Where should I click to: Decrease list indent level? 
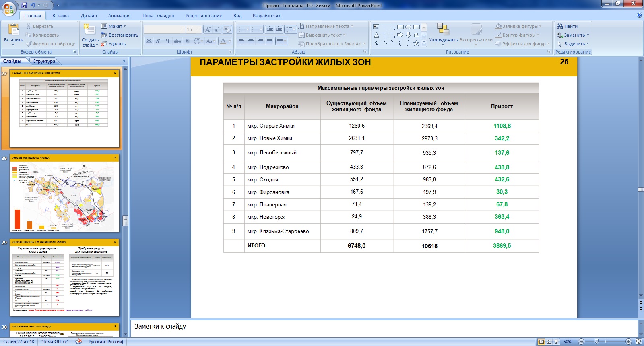coord(270,29)
